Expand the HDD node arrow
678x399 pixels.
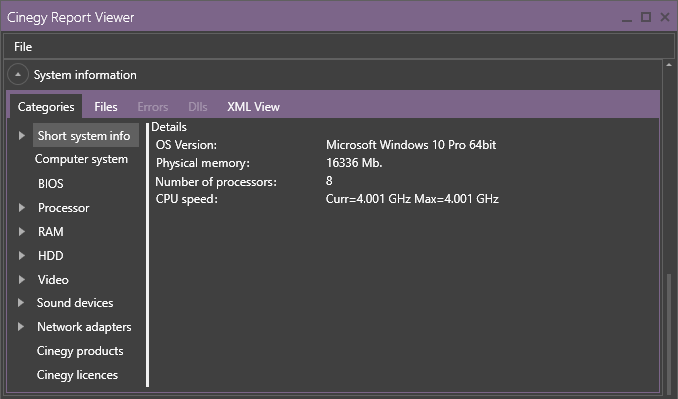[22, 256]
